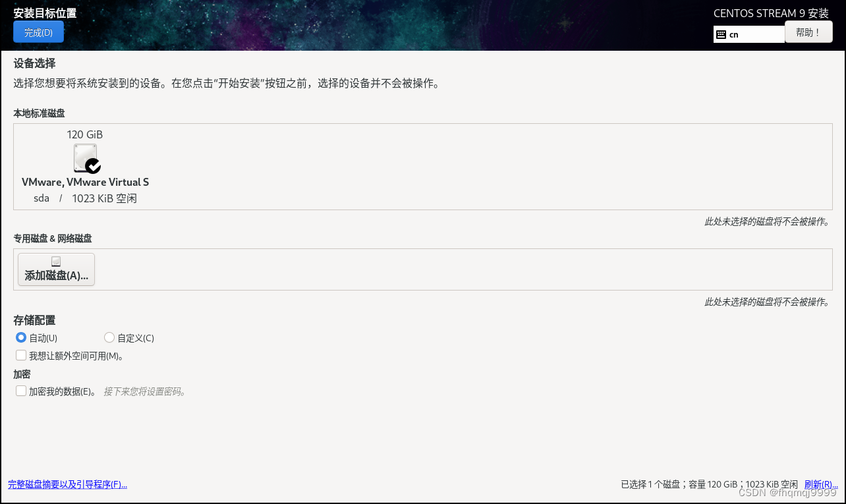Image resolution: width=846 pixels, height=504 pixels.
Task: Select the 自动(U) radio button
Action: 21,337
